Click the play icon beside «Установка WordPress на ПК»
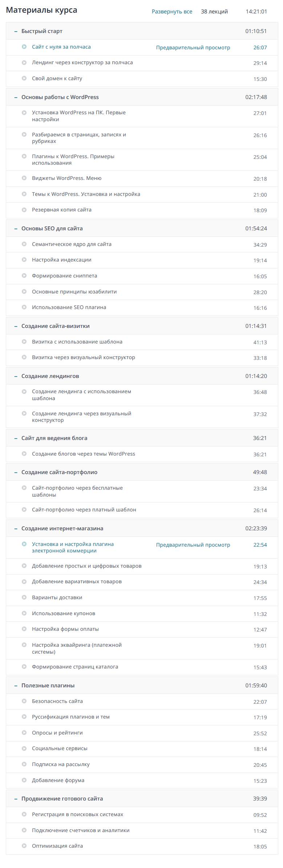Screen dimensions: 283x868 pyautogui.click(x=24, y=113)
